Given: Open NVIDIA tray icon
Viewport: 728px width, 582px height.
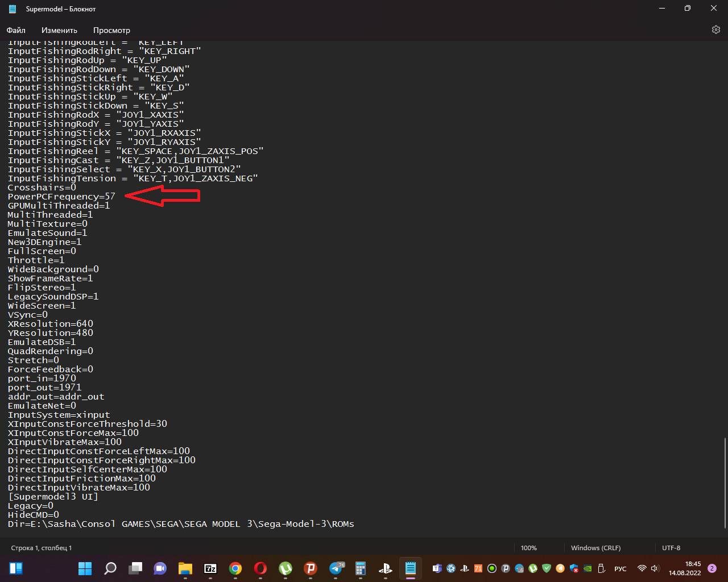Looking at the screenshot, I should tap(588, 568).
